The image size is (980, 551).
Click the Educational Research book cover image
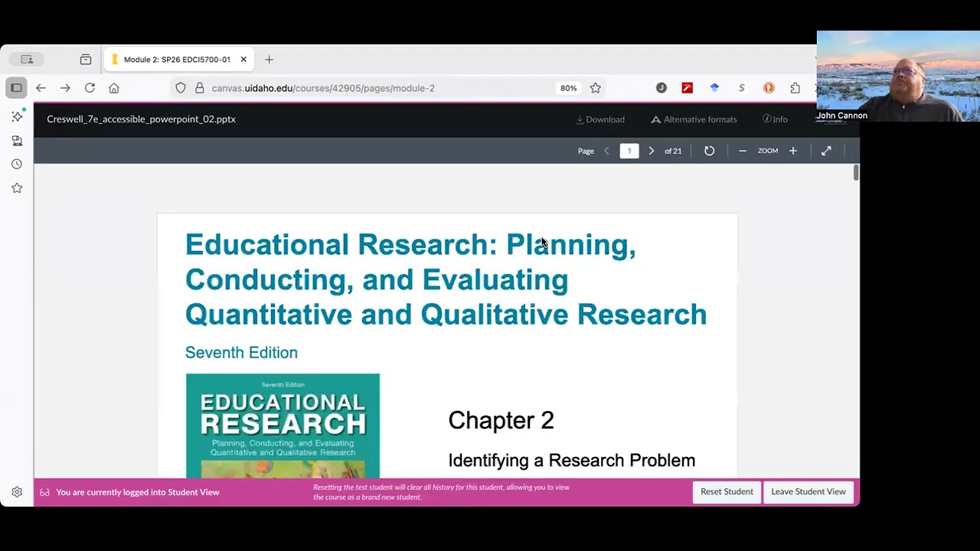283,426
